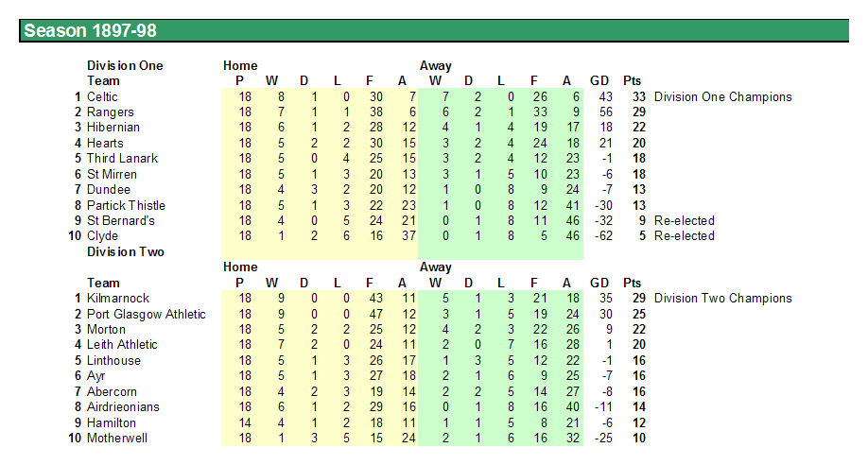Viewport: 868px width, 465px height.
Task: Click the Division Two heading
Action: point(126,251)
